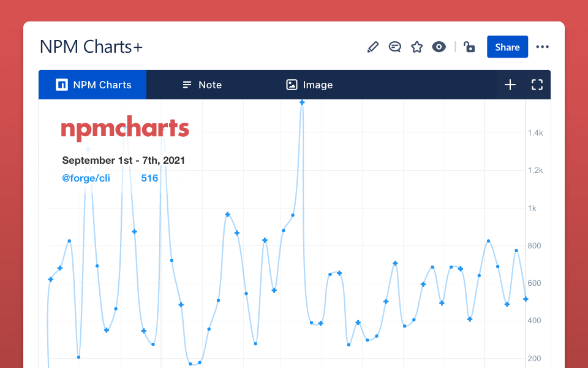Click the Share button

507,47
